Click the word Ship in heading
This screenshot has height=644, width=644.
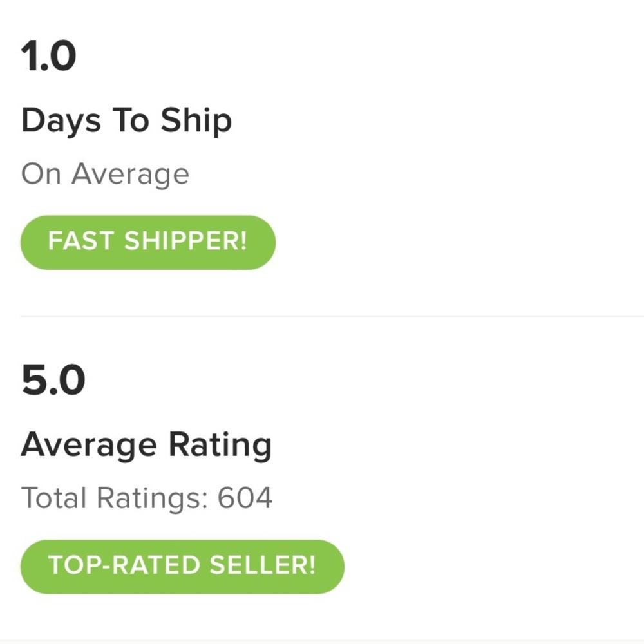196,120
